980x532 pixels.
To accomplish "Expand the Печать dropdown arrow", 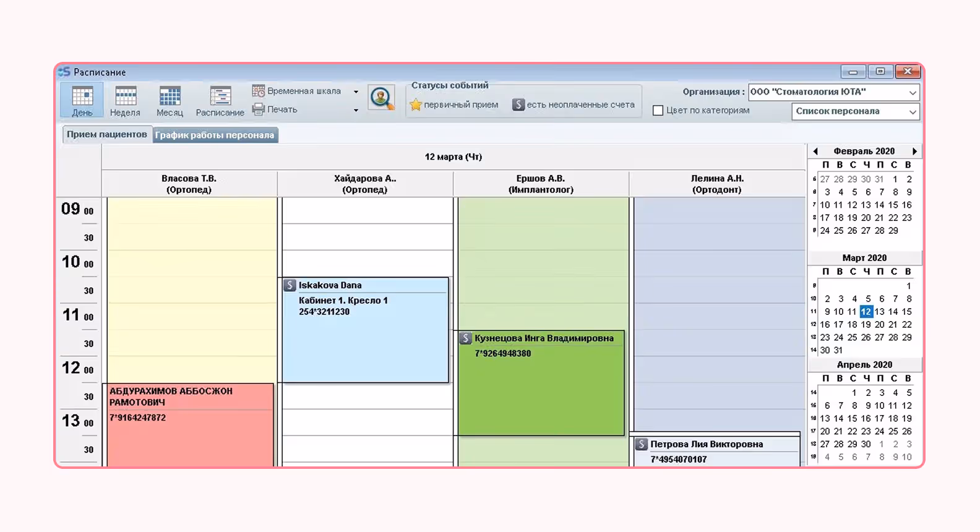I will (356, 110).
